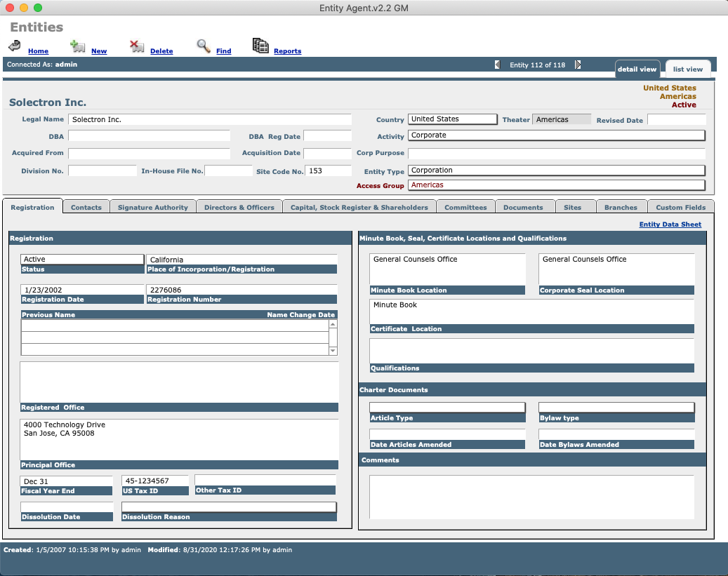Screen dimensions: 728x576
Task: Click the Delete entity icon
Action: tap(137, 47)
